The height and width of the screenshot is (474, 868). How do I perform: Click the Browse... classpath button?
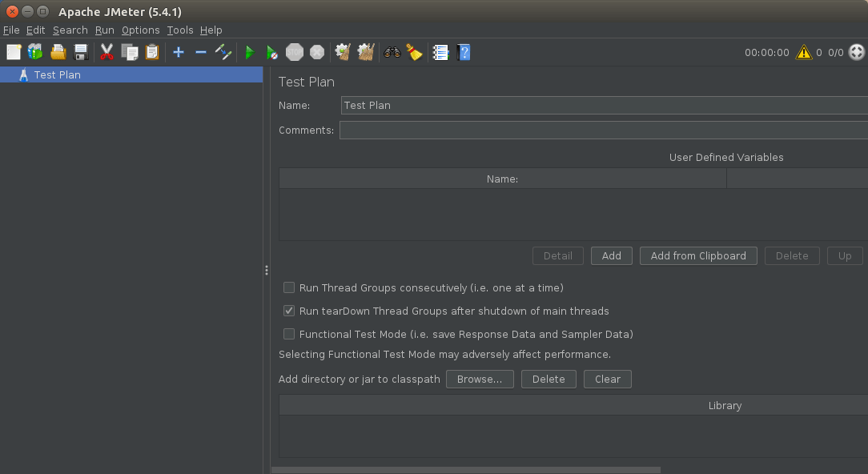tap(480, 380)
